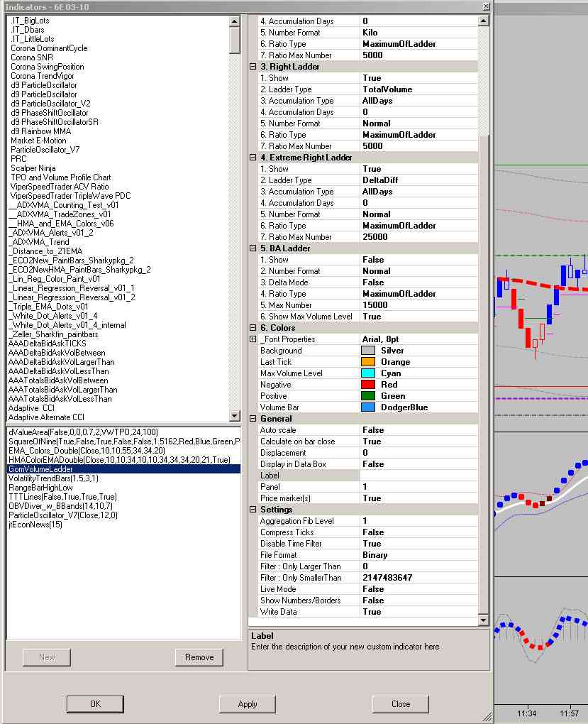Screen dimensions: 588x724
Task: Select GomVolumeLadder in applied indicators list
Action: click(x=123, y=469)
